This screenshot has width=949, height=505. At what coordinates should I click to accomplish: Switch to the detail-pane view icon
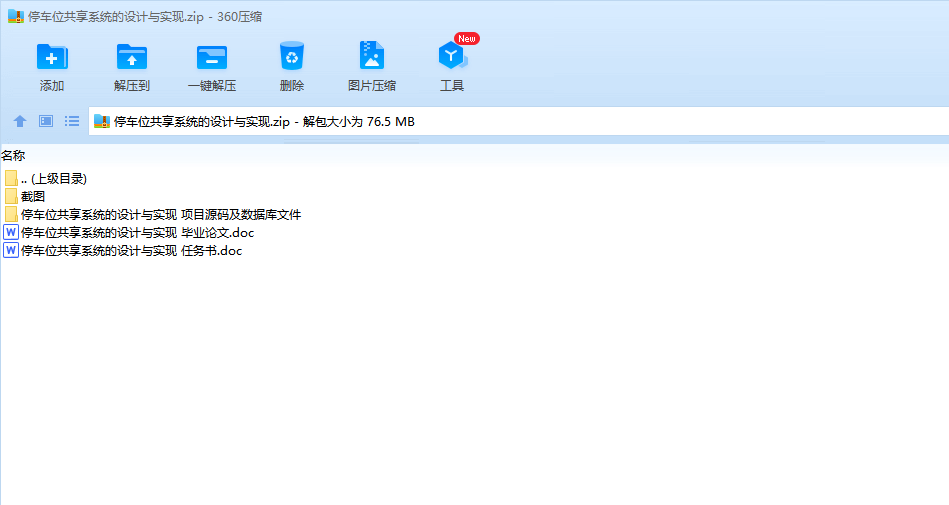click(46, 121)
